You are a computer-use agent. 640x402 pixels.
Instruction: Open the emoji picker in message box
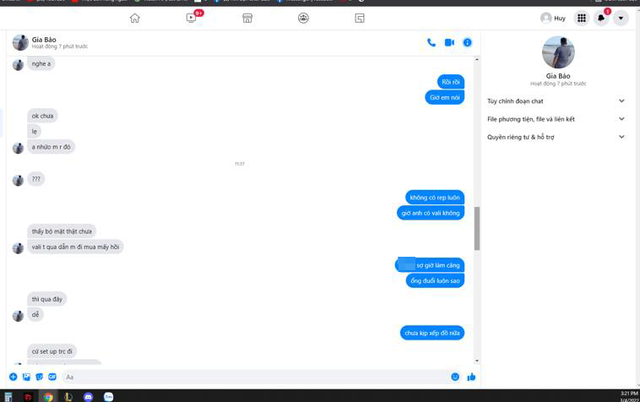pos(455,377)
